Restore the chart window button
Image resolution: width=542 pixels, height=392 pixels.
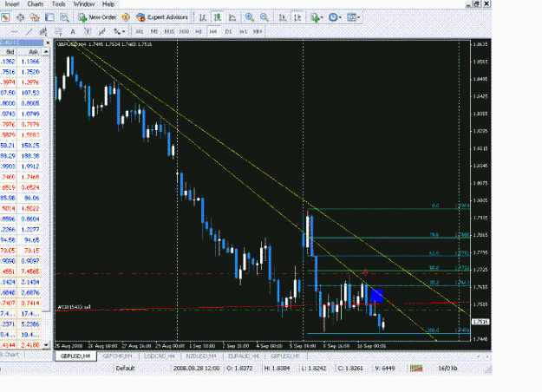[x=477, y=3]
